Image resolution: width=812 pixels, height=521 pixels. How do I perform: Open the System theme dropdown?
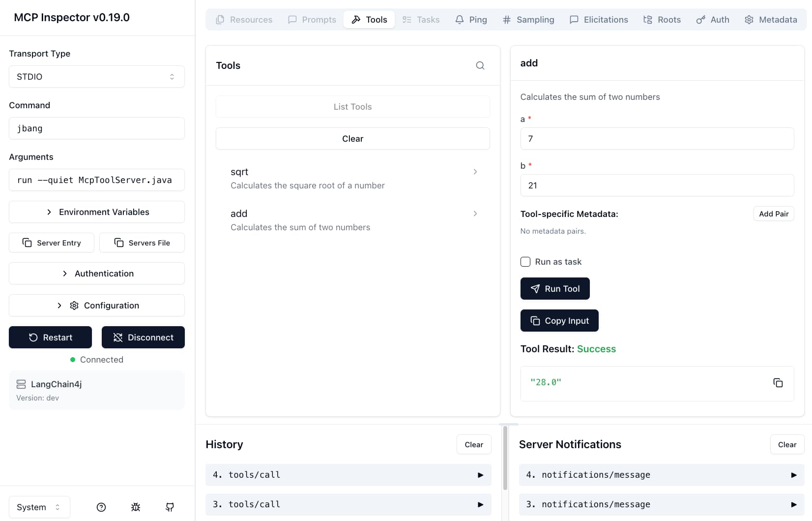[x=39, y=507]
